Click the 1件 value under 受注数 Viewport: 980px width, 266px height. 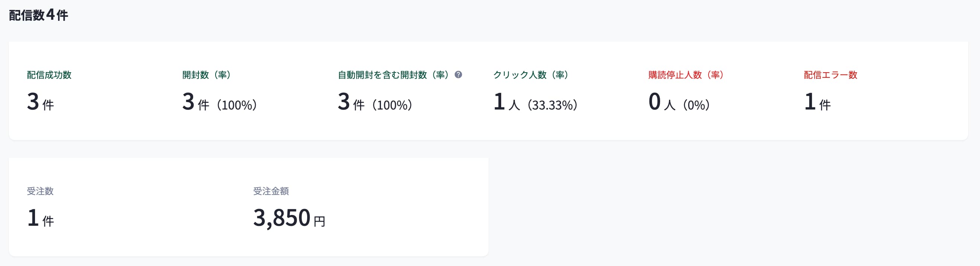40,218
